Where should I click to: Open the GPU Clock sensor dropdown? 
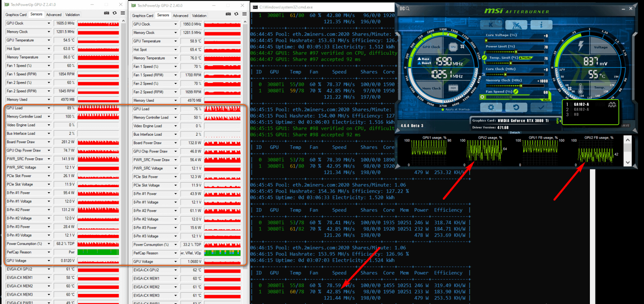tap(48, 23)
